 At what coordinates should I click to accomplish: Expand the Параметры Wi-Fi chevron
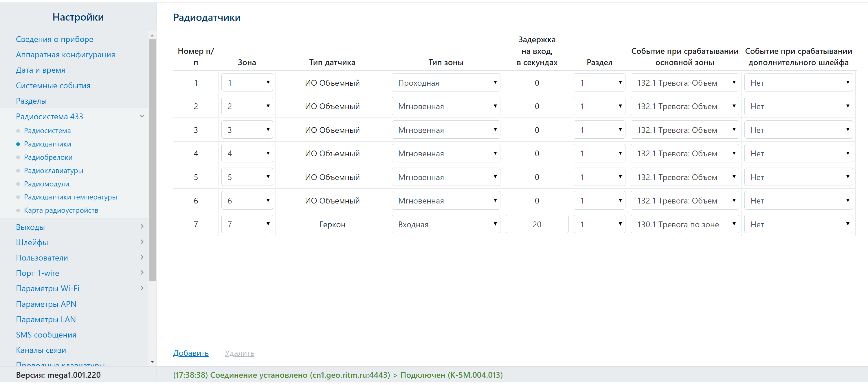(x=142, y=288)
